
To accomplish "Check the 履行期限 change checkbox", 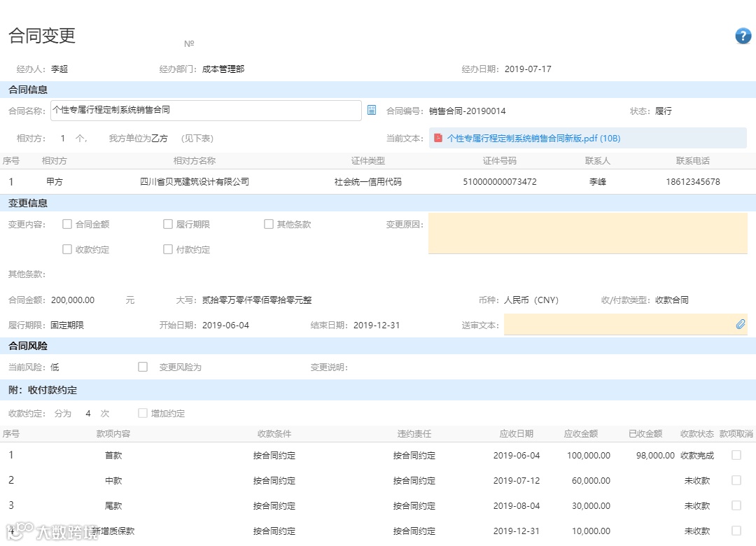I will (168, 224).
